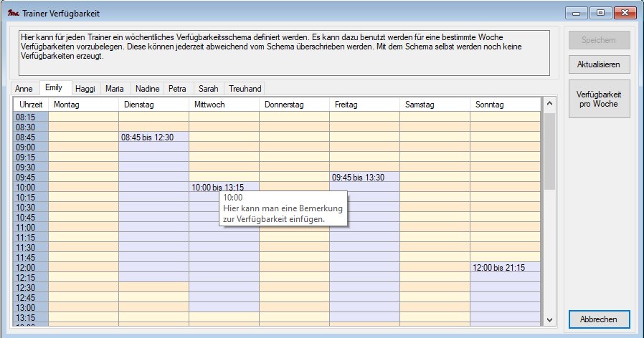
Task: Show the Sarah trainer tab
Action: click(x=208, y=89)
